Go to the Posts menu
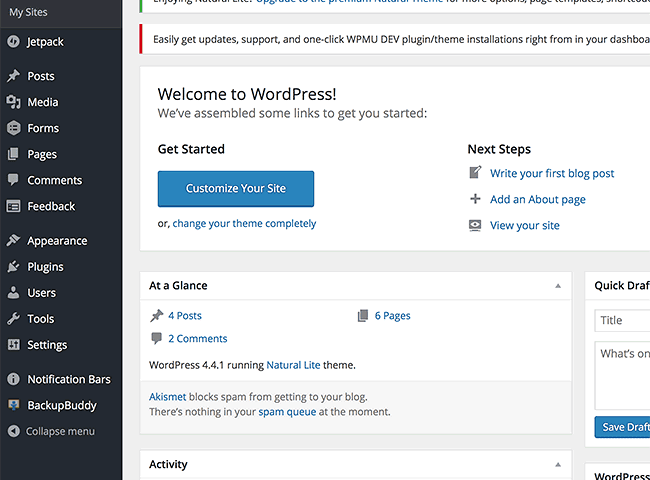The image size is (650, 480). point(41,76)
